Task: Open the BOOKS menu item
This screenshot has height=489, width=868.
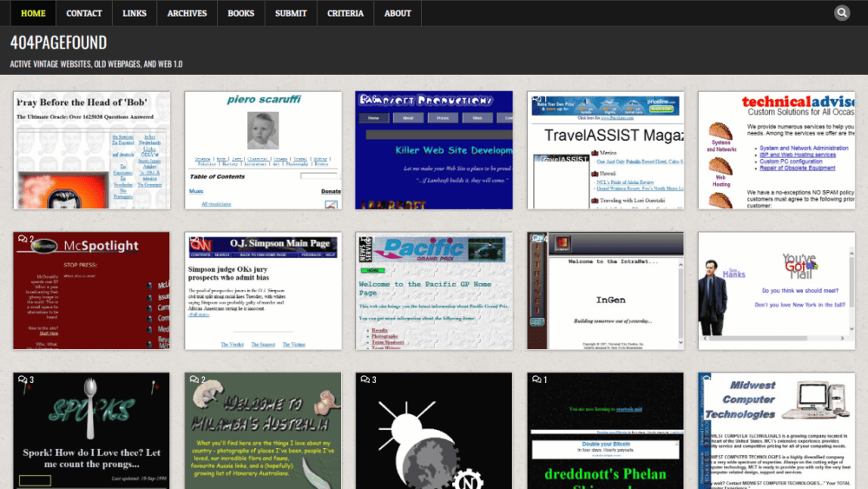Action: (240, 13)
